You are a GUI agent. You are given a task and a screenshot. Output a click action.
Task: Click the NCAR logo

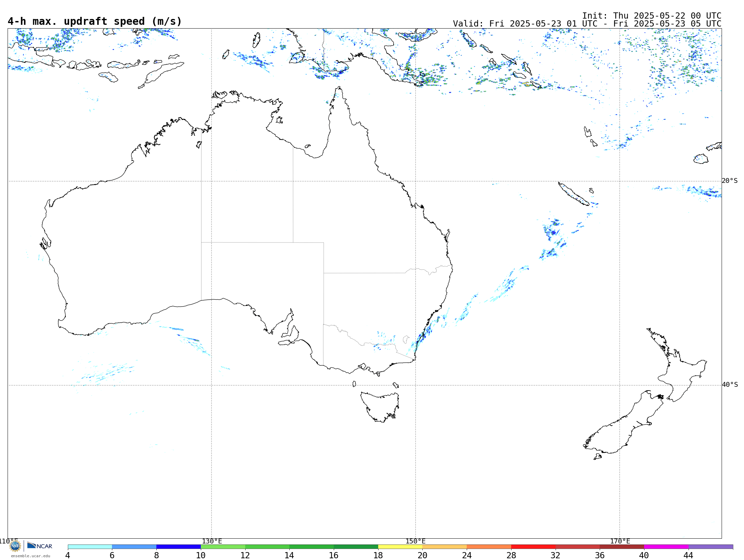40,546
